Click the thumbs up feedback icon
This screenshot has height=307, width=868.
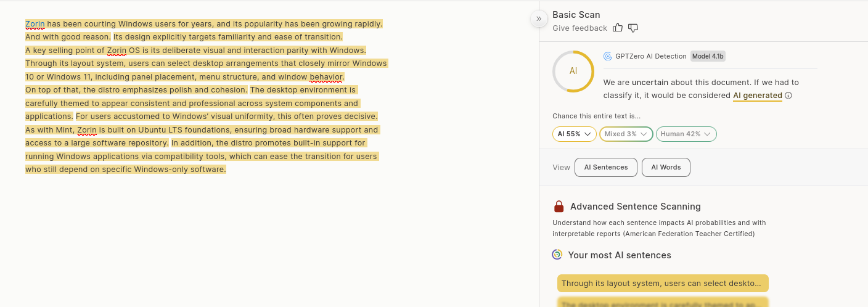point(618,28)
